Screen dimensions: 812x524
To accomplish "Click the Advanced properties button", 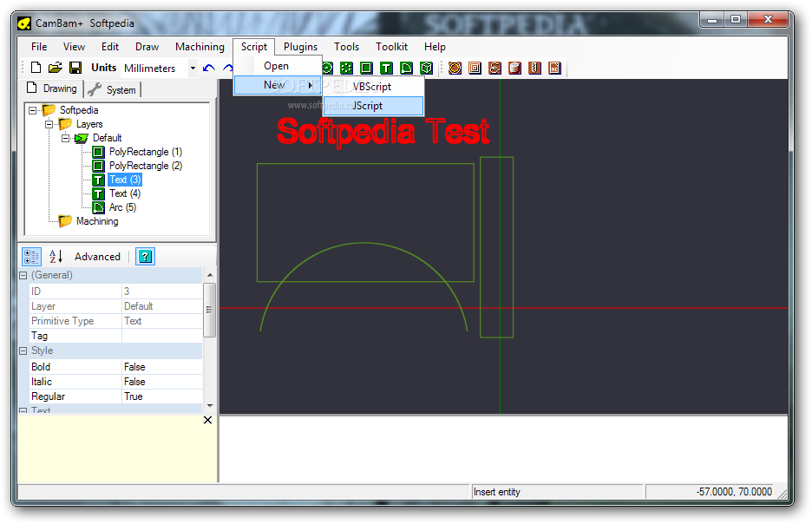I will pos(97,256).
